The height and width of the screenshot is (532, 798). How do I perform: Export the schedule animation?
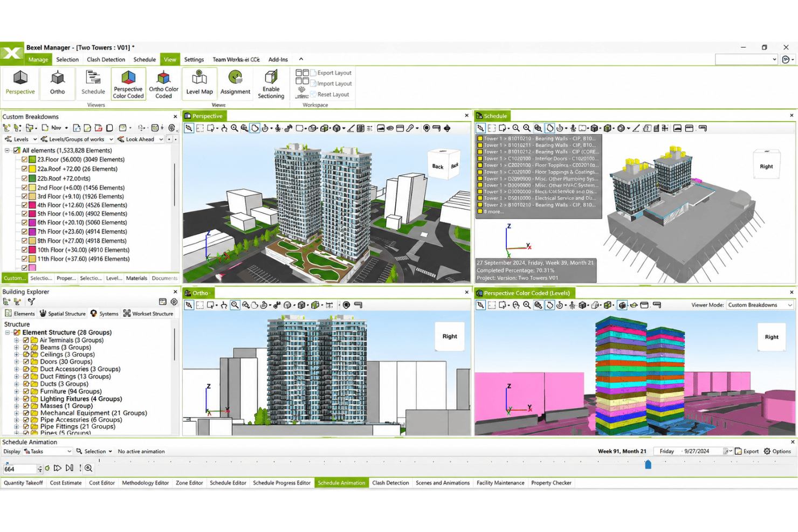click(x=747, y=451)
